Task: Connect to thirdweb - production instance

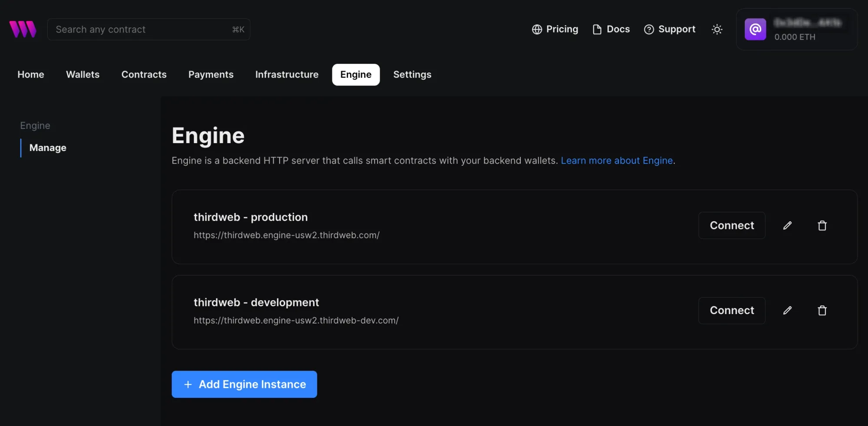Action: (732, 226)
